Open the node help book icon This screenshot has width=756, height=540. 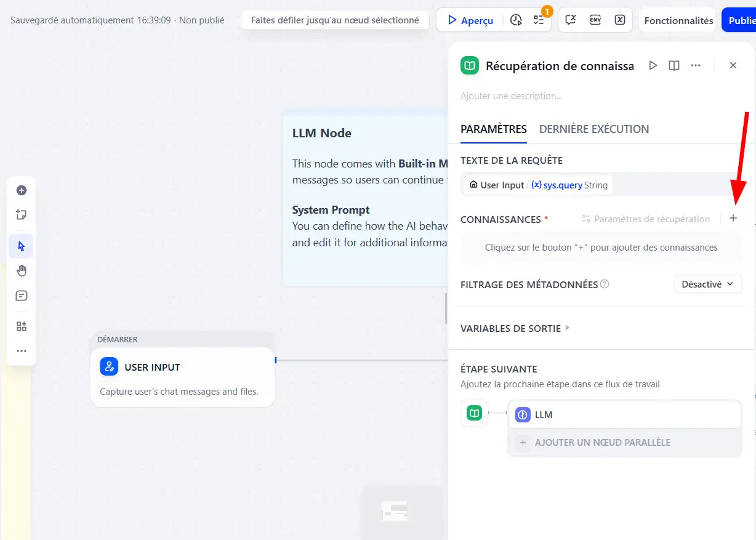point(674,65)
